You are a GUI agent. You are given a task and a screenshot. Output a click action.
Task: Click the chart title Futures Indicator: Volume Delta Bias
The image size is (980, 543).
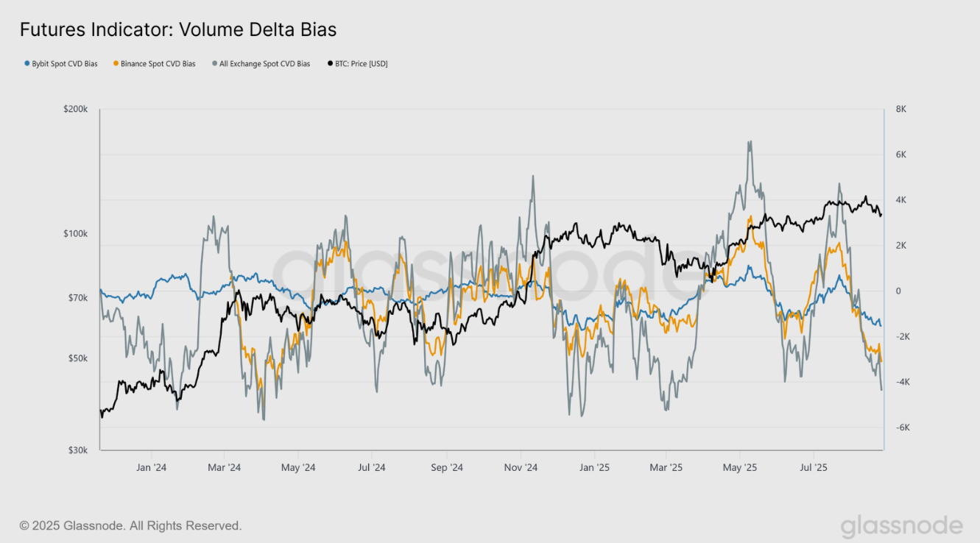[177, 30]
